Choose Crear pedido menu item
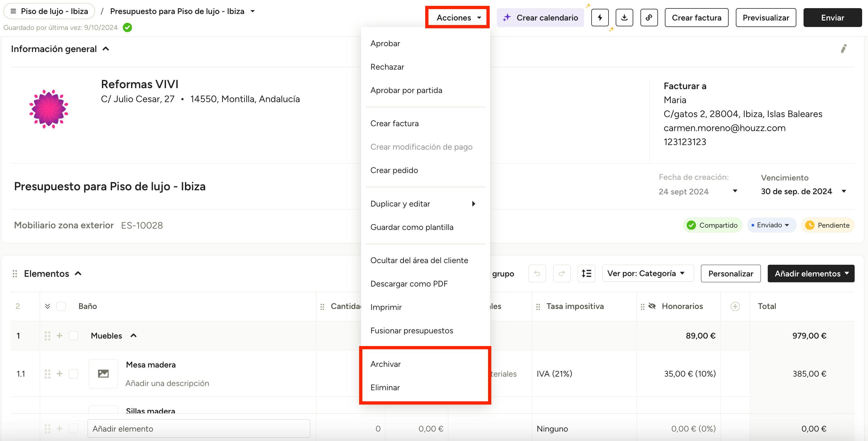This screenshot has height=441, width=868. coord(425,170)
